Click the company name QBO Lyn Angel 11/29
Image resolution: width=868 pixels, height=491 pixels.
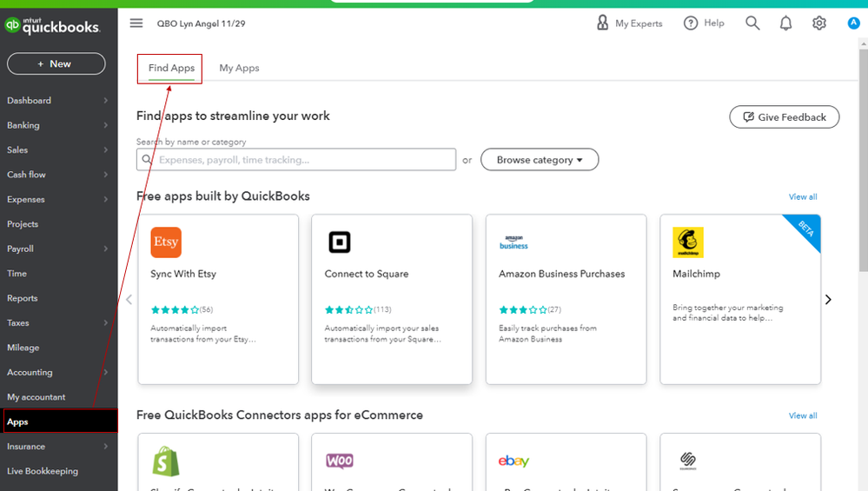pyautogui.click(x=201, y=23)
